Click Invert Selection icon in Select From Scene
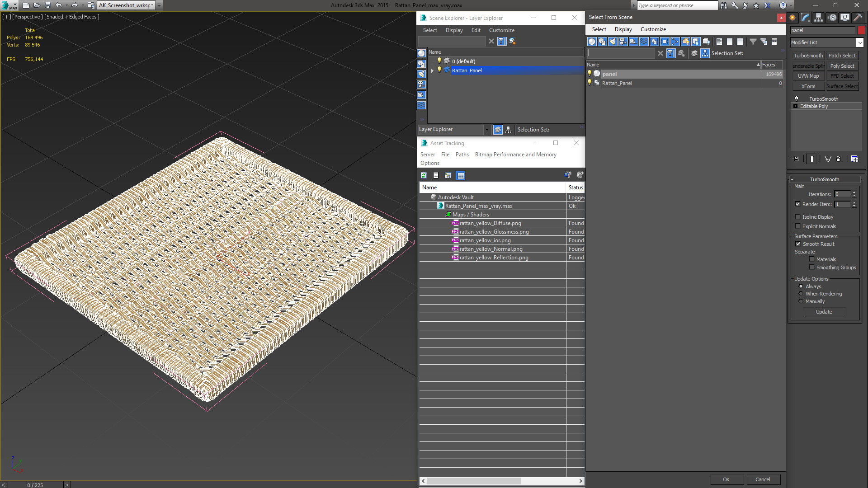Viewport: 868px width, 488px height. click(740, 42)
